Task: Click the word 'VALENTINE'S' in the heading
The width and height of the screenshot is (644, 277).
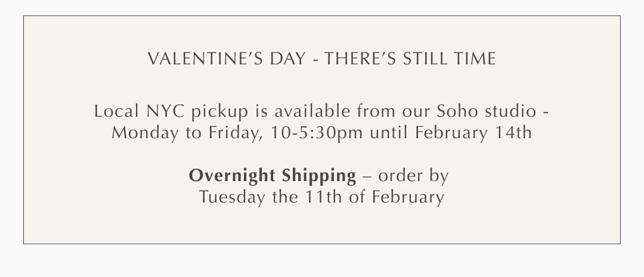Action: click(197, 59)
